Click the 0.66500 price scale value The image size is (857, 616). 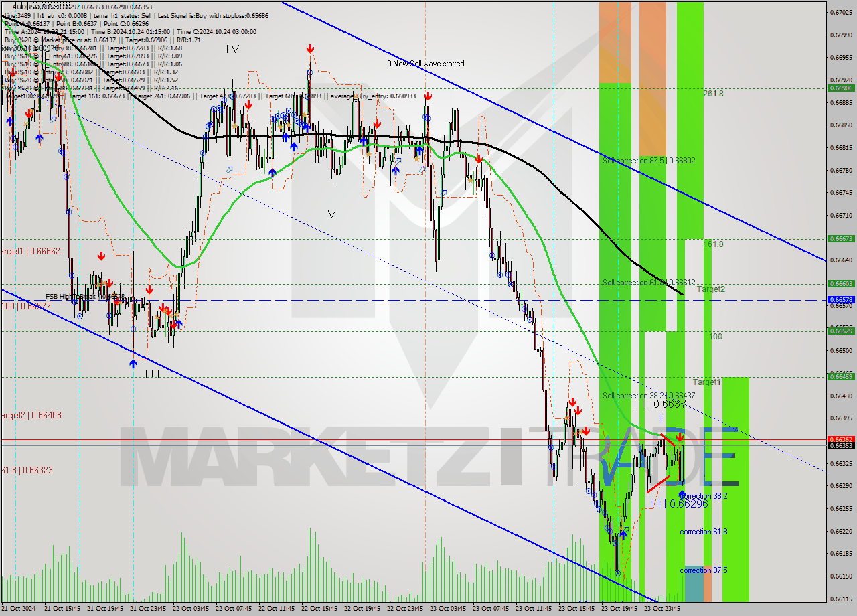(840, 350)
